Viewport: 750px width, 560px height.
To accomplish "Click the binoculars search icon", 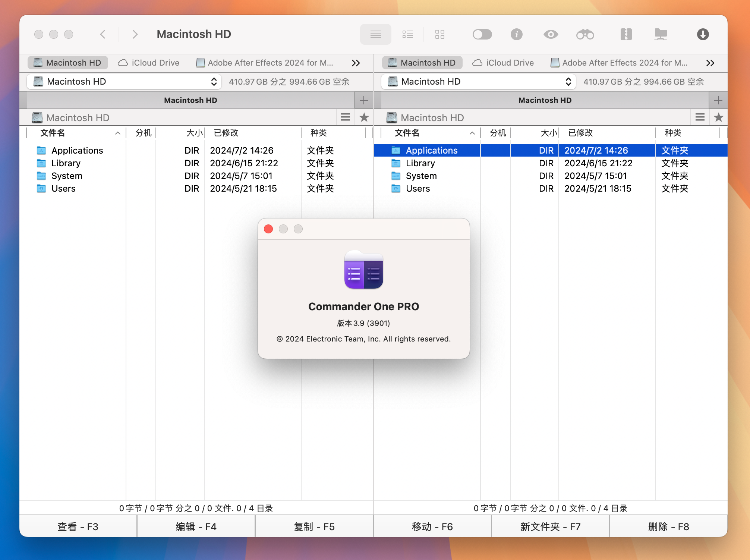I will [x=585, y=34].
